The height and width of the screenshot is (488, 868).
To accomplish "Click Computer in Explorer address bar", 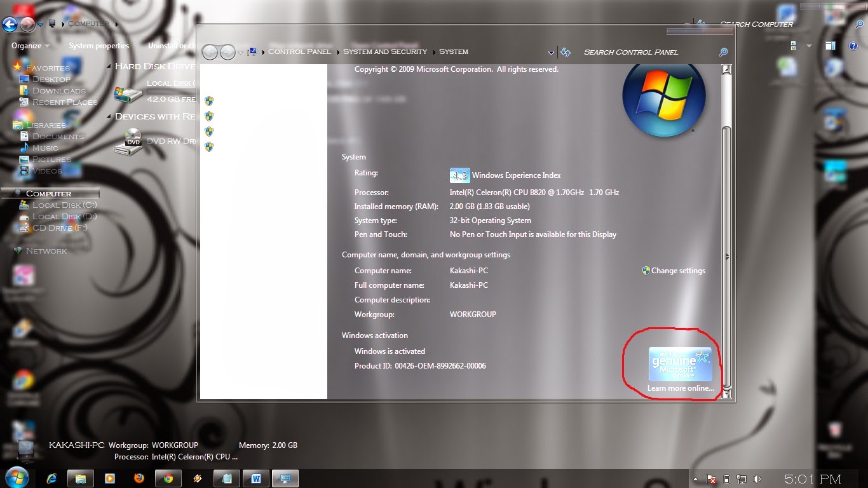I will coord(89,24).
